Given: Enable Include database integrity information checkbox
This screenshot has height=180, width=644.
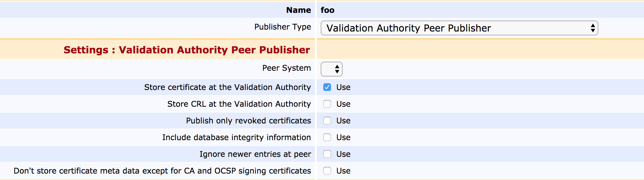Looking at the screenshot, I should (327, 137).
